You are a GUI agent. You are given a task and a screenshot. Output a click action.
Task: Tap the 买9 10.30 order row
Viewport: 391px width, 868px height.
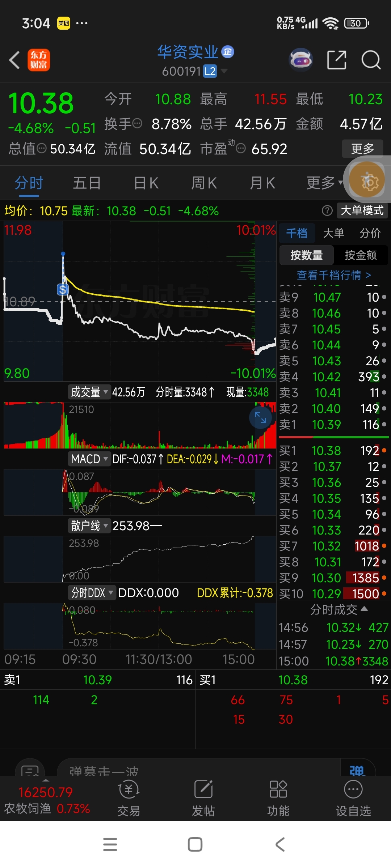(333, 578)
